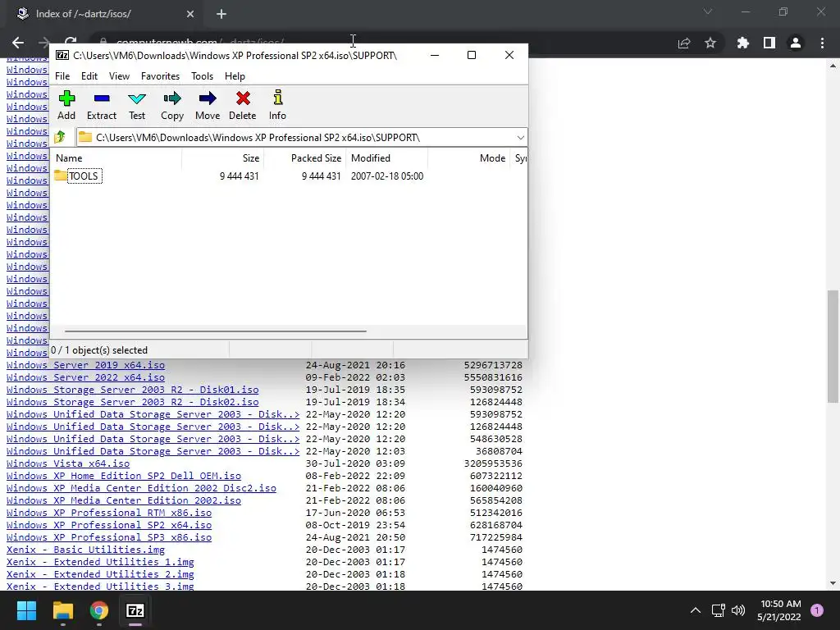Run the Test toolbar action
The width and height of the screenshot is (840, 630).
point(137,105)
